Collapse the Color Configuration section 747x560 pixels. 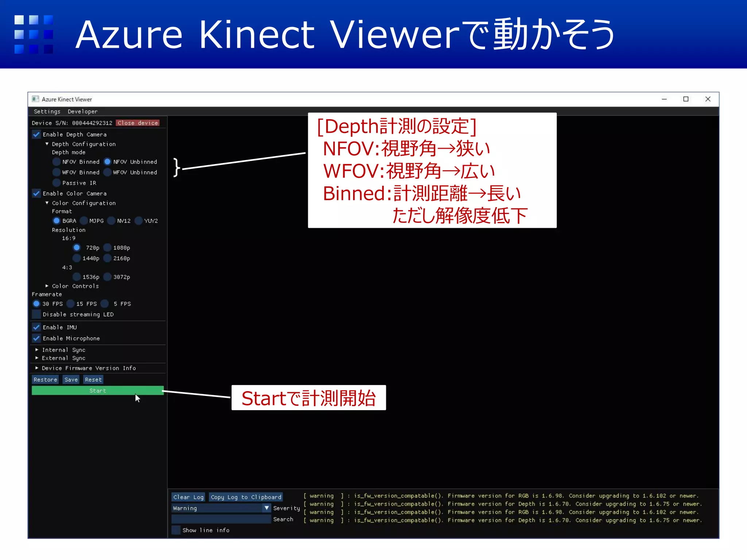[47, 203]
